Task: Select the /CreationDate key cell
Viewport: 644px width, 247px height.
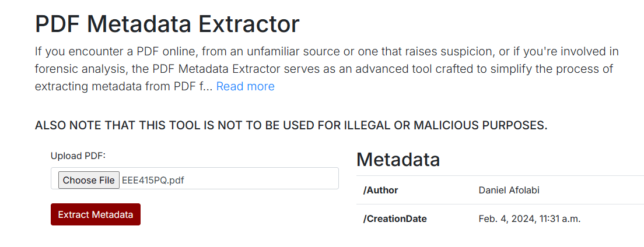Action: click(395, 219)
